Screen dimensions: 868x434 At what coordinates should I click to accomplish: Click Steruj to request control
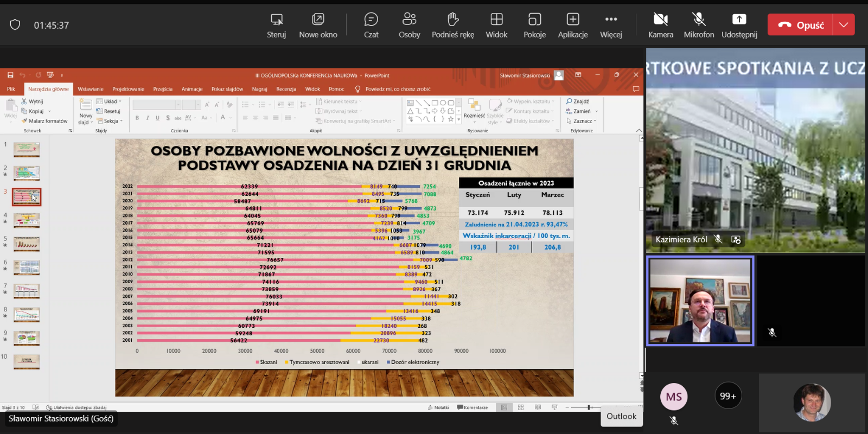pyautogui.click(x=276, y=25)
